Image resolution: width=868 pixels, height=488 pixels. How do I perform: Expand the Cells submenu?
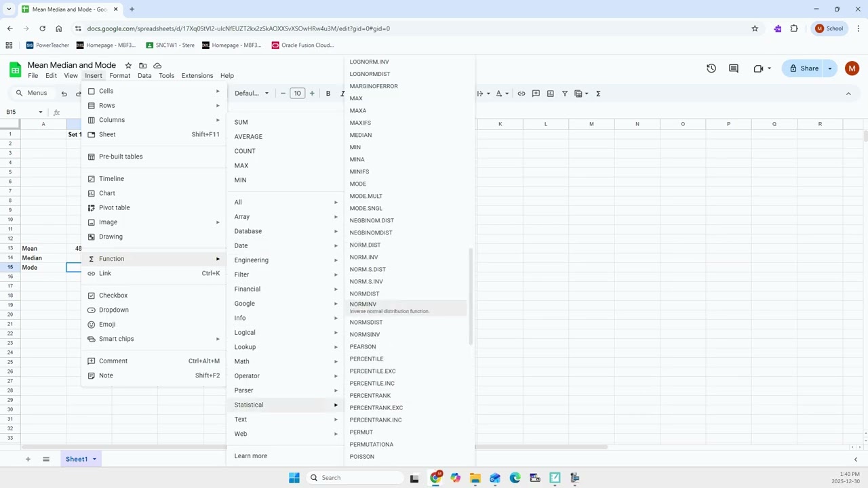(154, 91)
